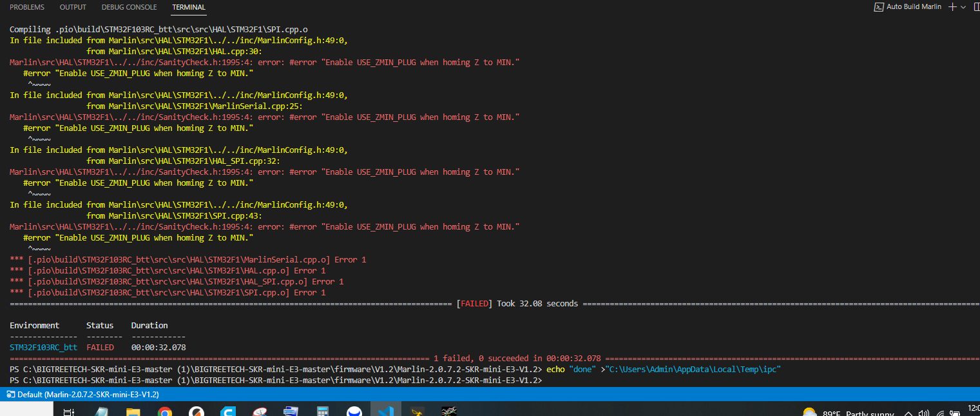Click the Auto Build Marlin terminal label
This screenshot has width=980, height=416.
[914, 6]
